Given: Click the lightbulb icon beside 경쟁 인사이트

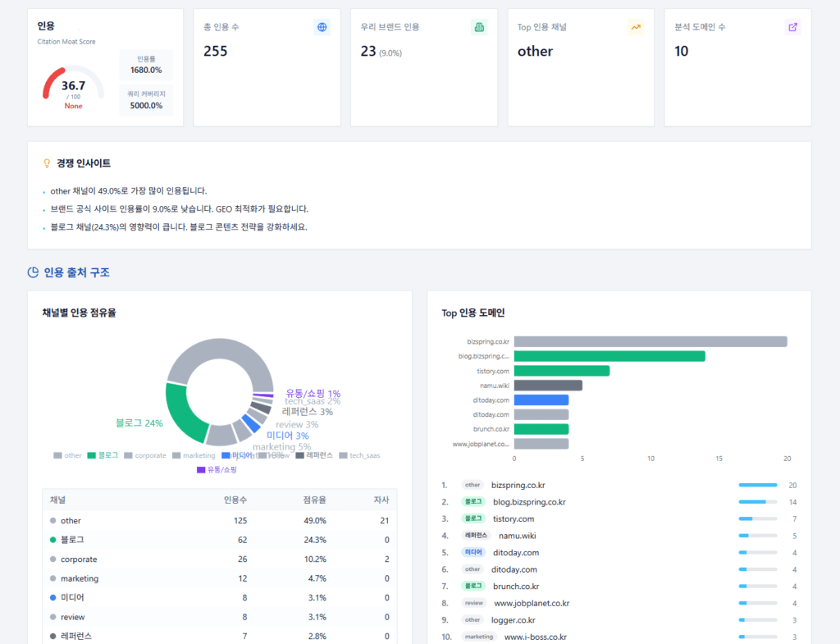Looking at the screenshot, I should [47, 163].
